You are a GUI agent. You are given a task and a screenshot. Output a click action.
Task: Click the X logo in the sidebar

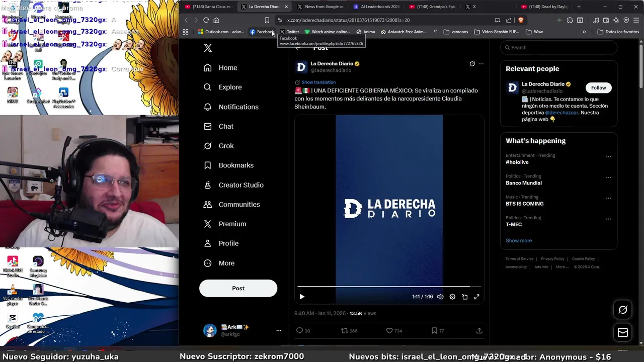pyautogui.click(x=208, y=48)
